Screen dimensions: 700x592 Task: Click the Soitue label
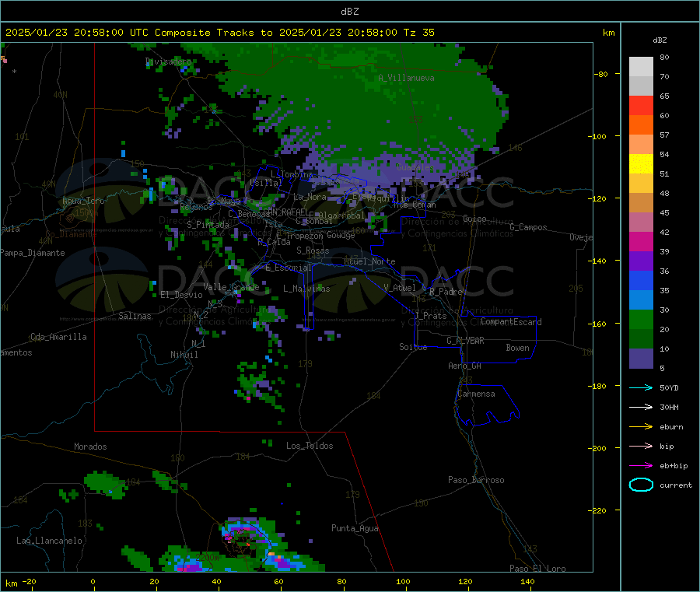pyautogui.click(x=413, y=347)
